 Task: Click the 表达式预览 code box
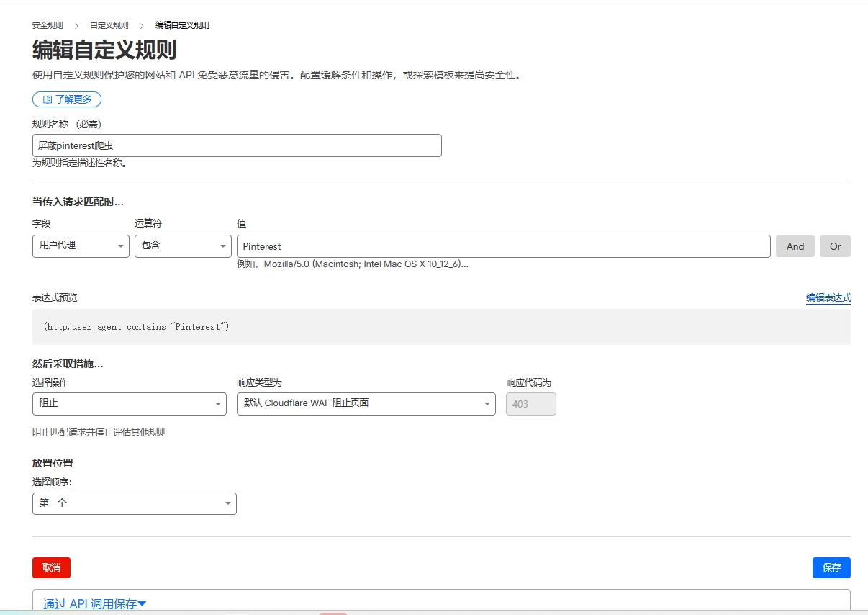[441, 327]
